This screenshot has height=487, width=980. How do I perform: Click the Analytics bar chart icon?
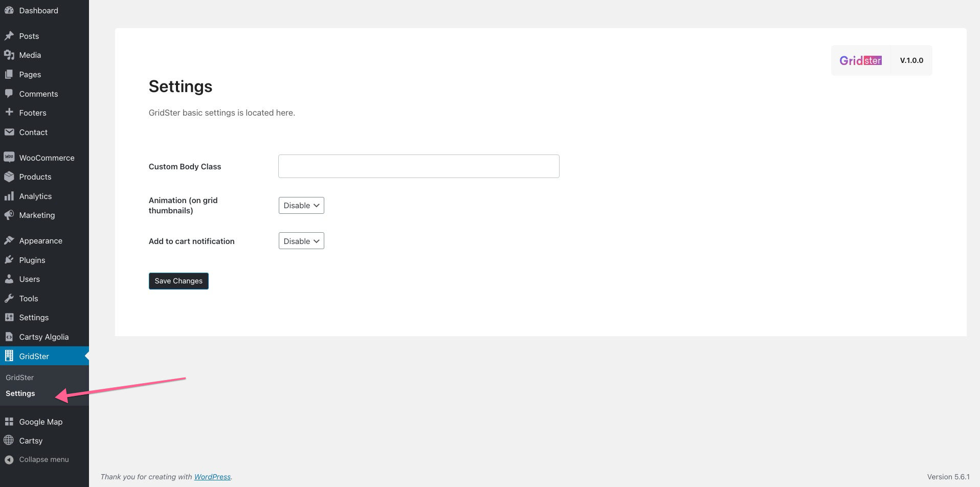pos(9,196)
